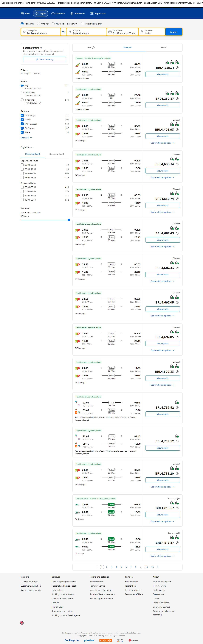Expand ticket options for the BRL4,496.93 flight
This screenshot has width=203, height=644.
(x=163, y=143)
